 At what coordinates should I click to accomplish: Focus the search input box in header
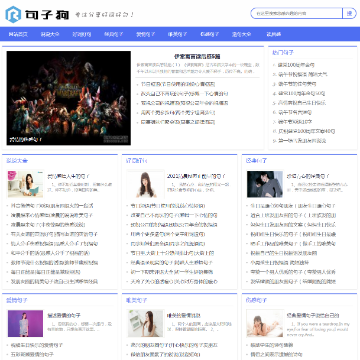click(x=297, y=13)
